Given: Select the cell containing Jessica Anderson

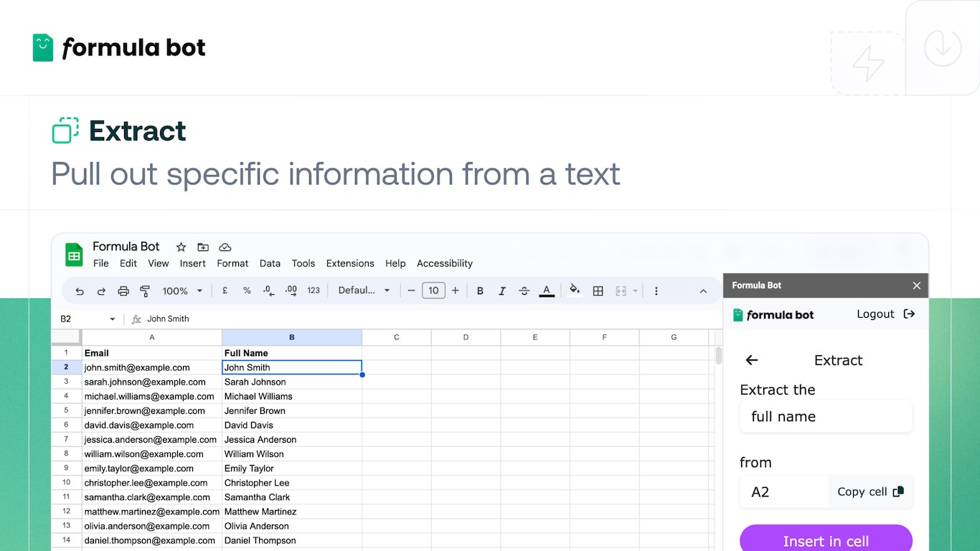Looking at the screenshot, I should pyautogui.click(x=292, y=440).
